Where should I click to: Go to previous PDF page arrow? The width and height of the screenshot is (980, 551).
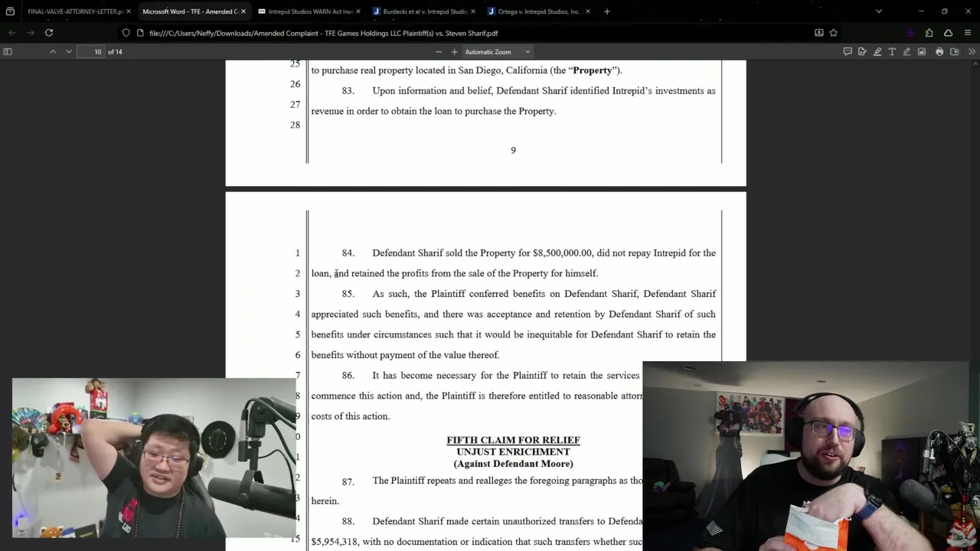click(53, 52)
